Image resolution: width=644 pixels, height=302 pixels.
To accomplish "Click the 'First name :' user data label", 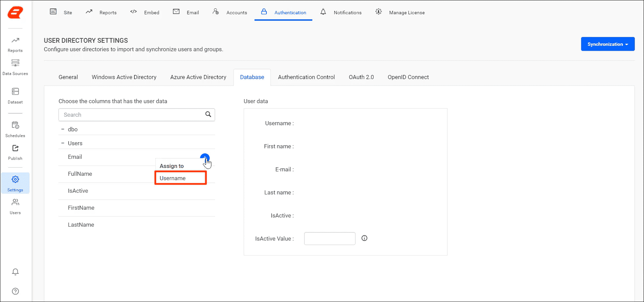I will [279, 146].
